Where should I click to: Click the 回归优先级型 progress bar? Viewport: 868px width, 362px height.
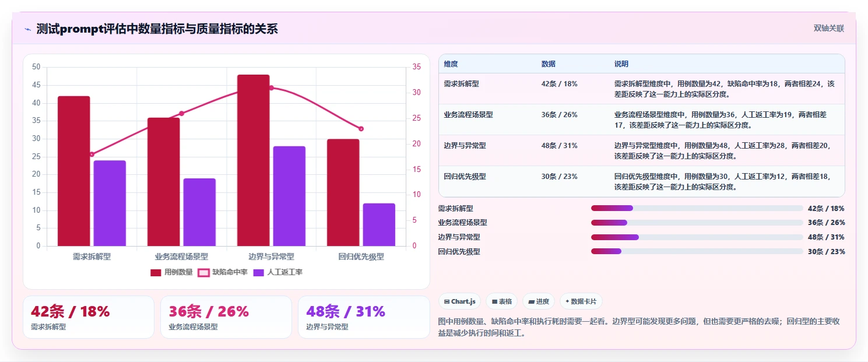[x=697, y=251]
